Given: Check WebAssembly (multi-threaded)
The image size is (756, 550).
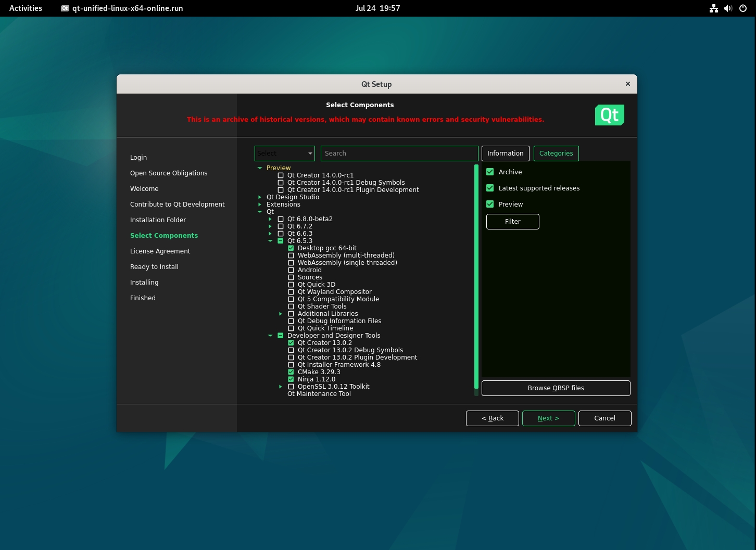Looking at the screenshot, I should click(x=291, y=255).
